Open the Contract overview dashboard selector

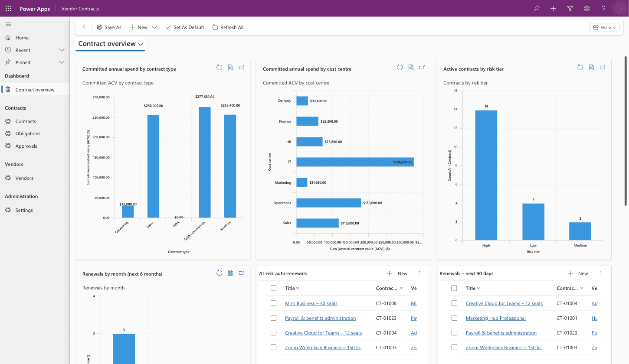pos(111,44)
